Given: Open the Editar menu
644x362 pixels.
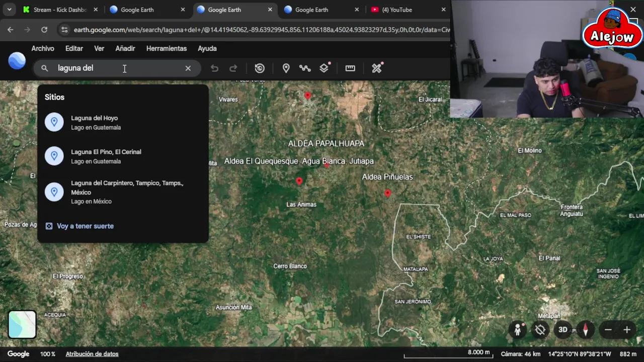Looking at the screenshot, I should tap(74, 49).
